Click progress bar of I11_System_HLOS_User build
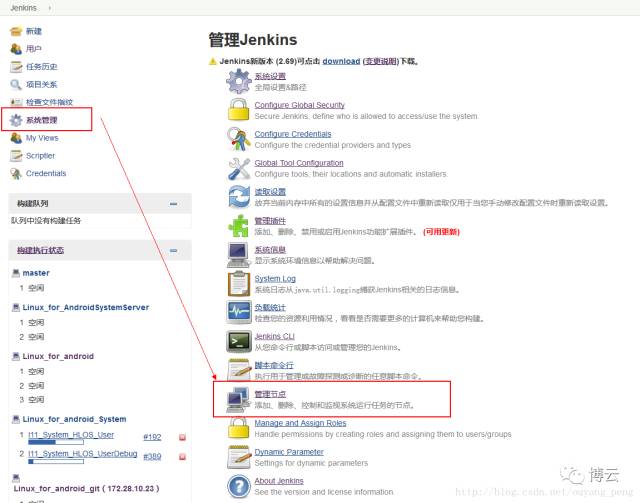The height and width of the screenshot is (503, 640). [56, 442]
